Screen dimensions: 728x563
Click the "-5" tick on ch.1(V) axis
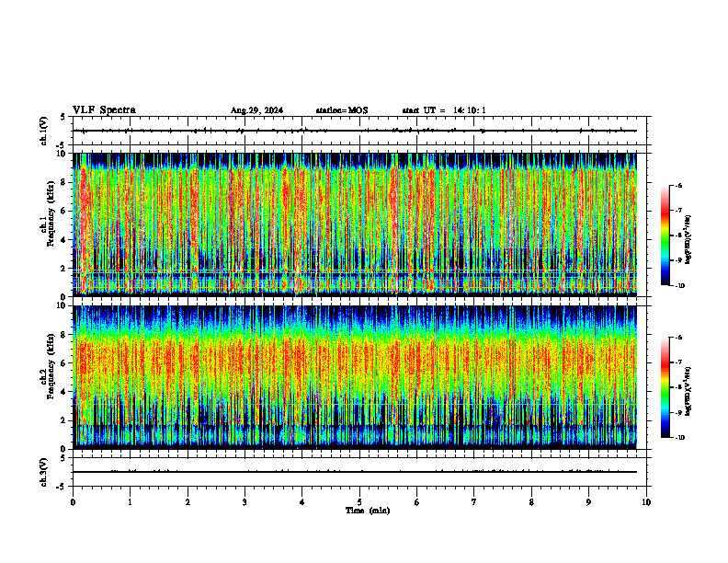pos(61,145)
